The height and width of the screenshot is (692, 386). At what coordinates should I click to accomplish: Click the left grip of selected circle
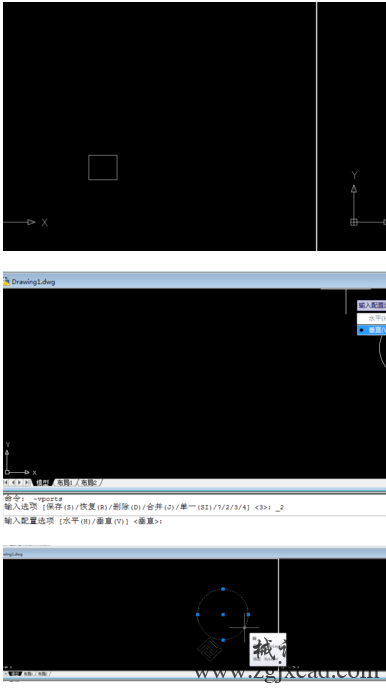click(x=198, y=614)
